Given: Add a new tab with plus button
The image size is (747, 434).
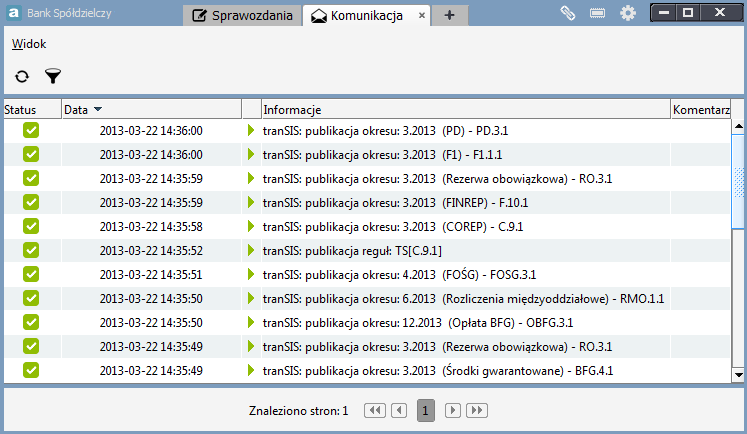Looking at the screenshot, I should point(449,16).
